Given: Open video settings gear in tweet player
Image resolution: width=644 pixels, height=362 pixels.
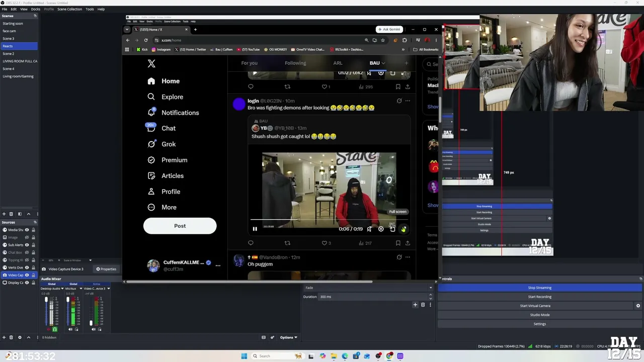Looking at the screenshot, I should (x=381, y=229).
